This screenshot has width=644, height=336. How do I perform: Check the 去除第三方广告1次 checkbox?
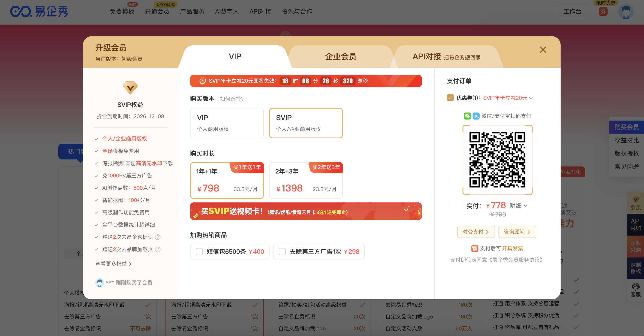coord(282,252)
